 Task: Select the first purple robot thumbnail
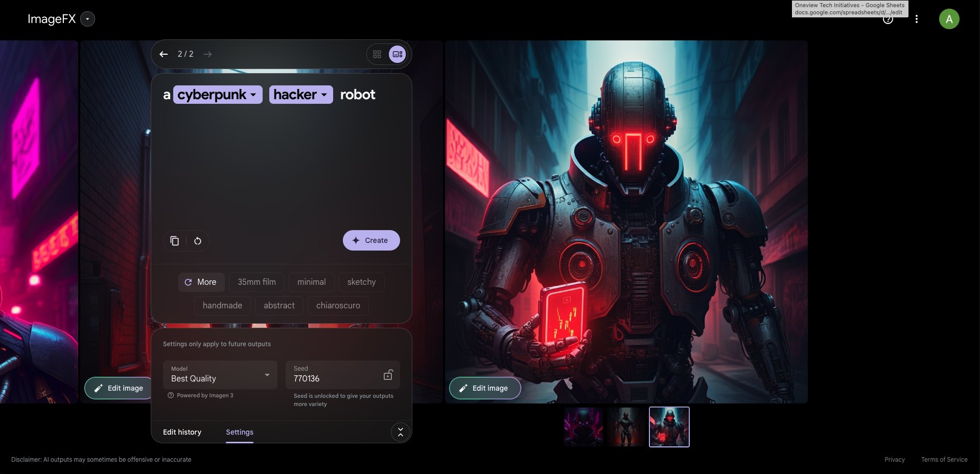(584, 427)
